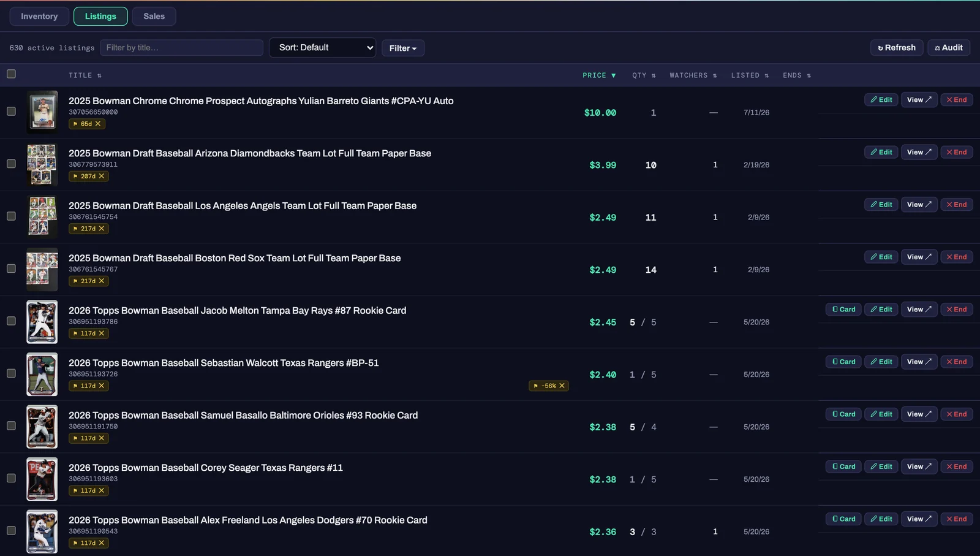Sort by the PRICE column header

pyautogui.click(x=599, y=75)
